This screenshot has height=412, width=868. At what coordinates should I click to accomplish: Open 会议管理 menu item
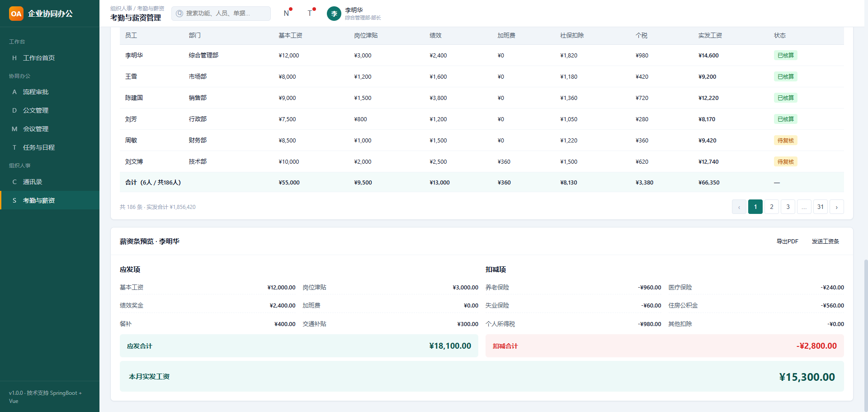[x=50, y=129]
